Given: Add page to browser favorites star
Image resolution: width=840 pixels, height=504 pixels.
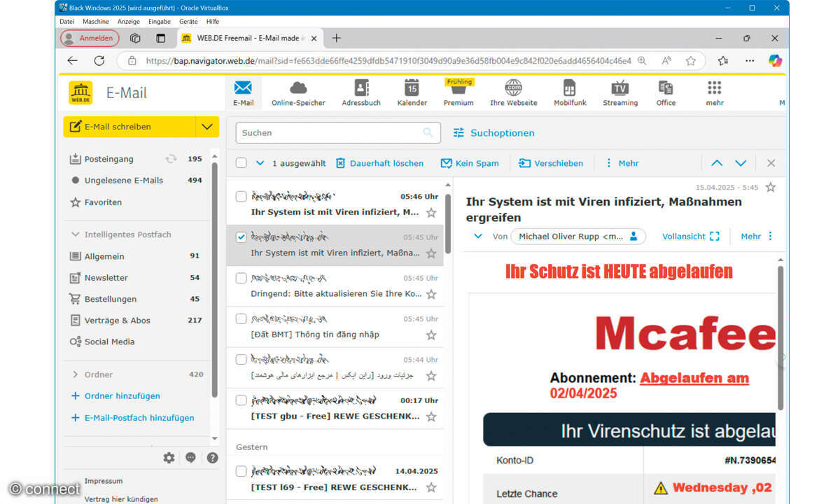Looking at the screenshot, I should pos(691,61).
